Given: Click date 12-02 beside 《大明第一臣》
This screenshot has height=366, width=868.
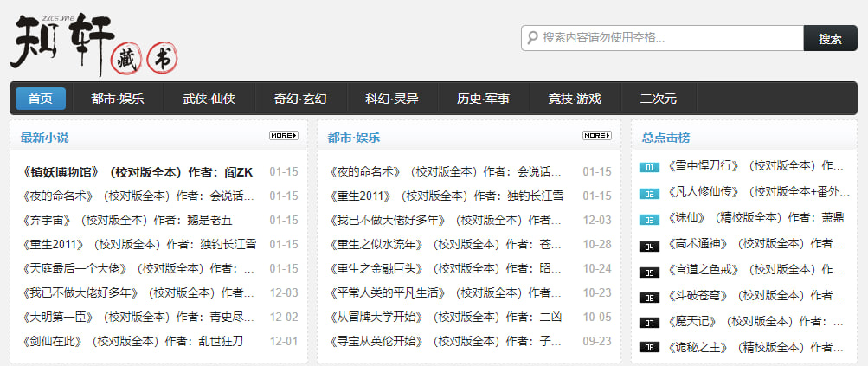Looking at the screenshot, I should [284, 318].
